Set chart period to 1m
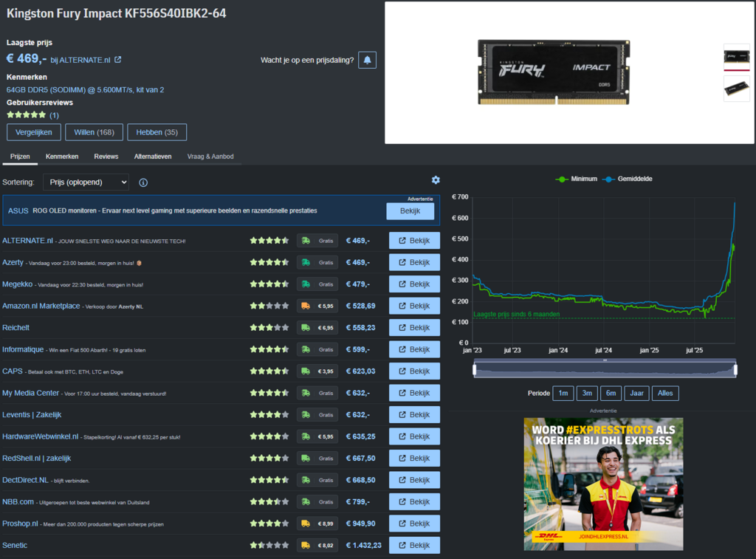This screenshot has width=756, height=559. [563, 393]
